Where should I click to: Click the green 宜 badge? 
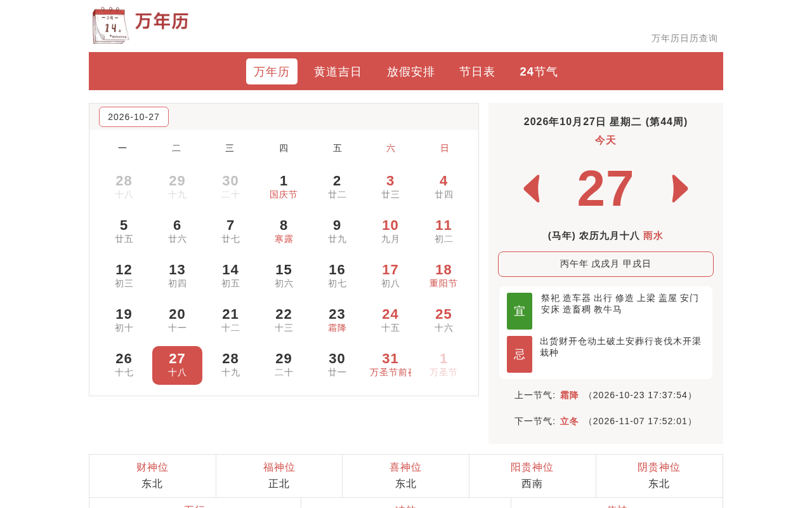coord(520,311)
